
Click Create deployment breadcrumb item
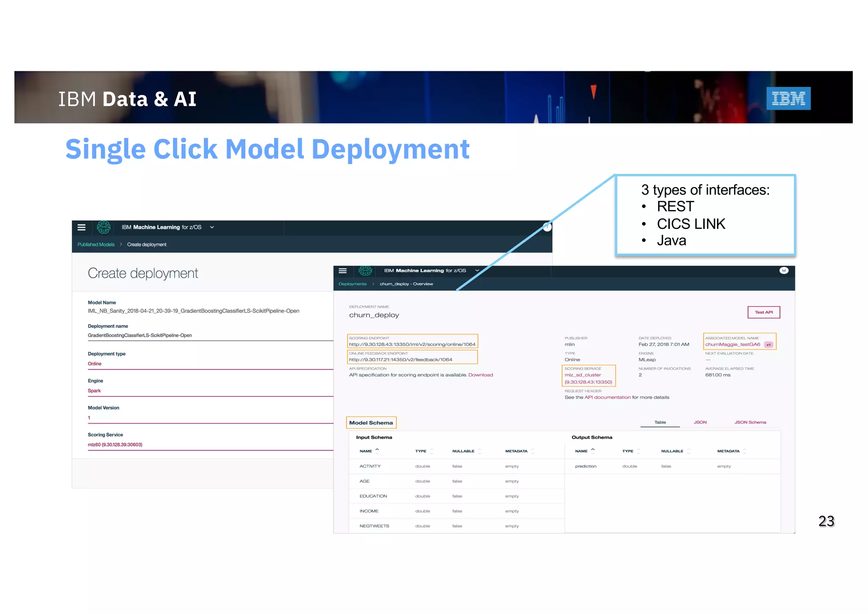tap(147, 245)
